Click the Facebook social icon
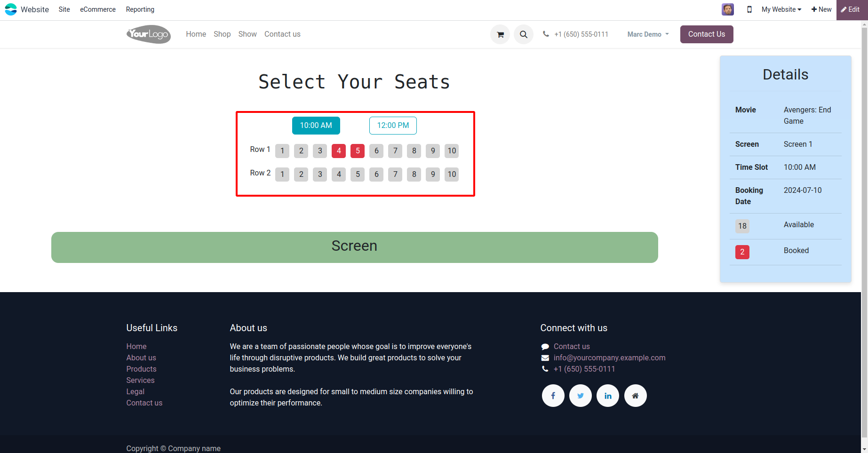The image size is (868, 453). pos(553,396)
